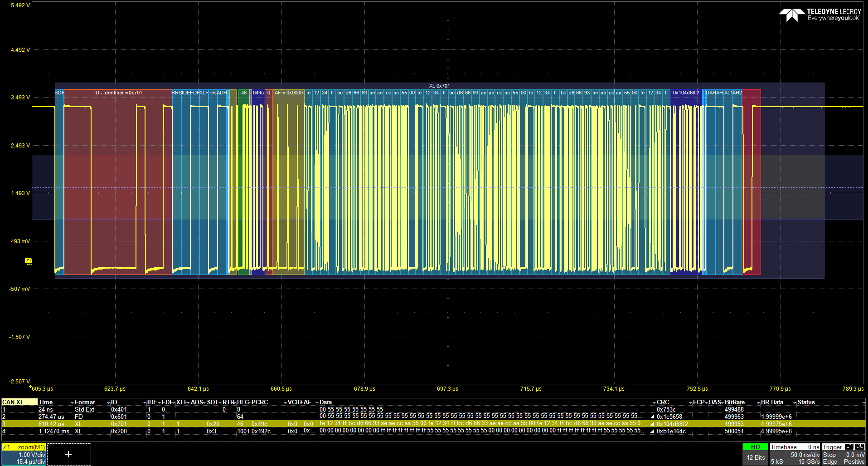Screen dimensions: 868x466
Task: Click the C1 trigger source badge
Action: 849,447
